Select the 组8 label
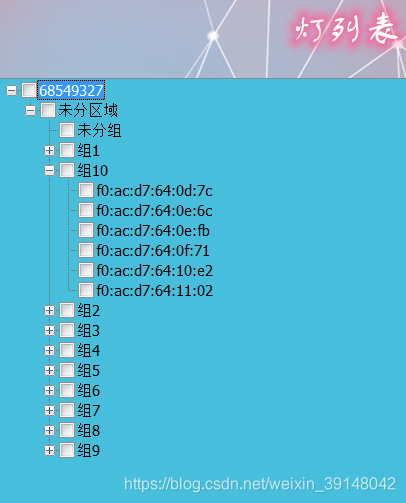Viewport: 406px width, 503px height. tap(89, 431)
